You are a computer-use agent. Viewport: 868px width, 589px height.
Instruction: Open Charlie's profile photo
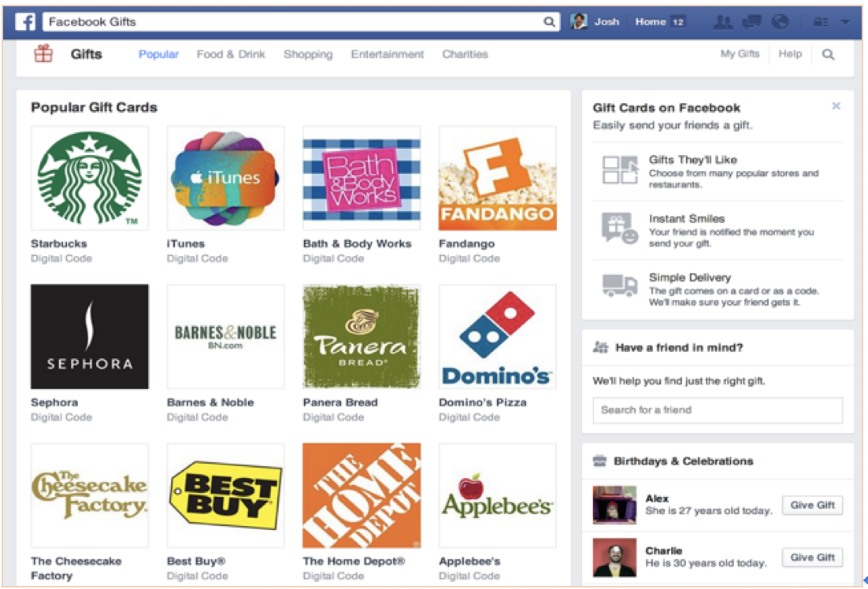click(x=614, y=558)
